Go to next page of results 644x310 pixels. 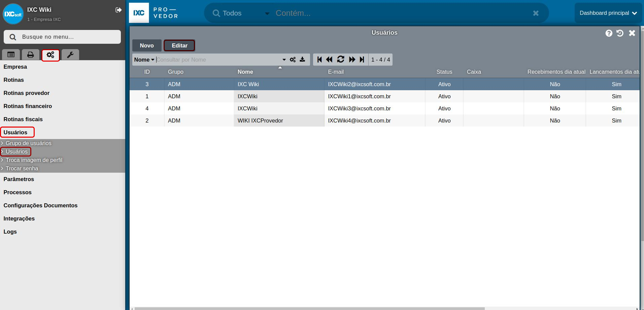(x=352, y=60)
